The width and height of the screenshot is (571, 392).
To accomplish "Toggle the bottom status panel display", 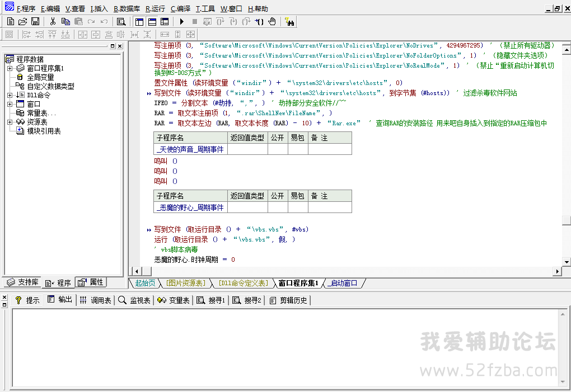I will point(152,22).
